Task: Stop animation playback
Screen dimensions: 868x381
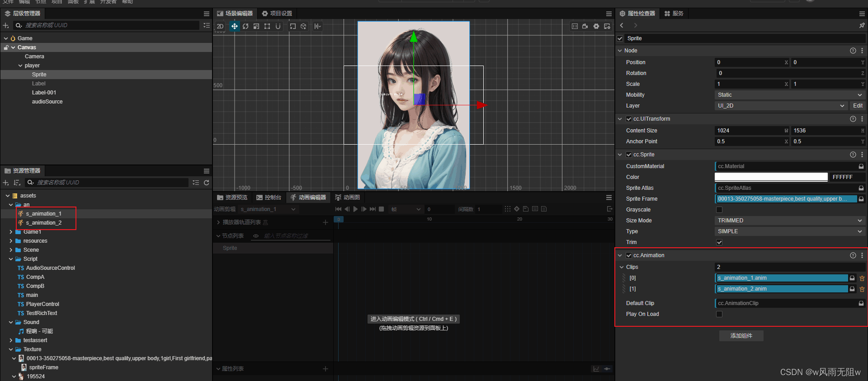Action: tap(381, 209)
